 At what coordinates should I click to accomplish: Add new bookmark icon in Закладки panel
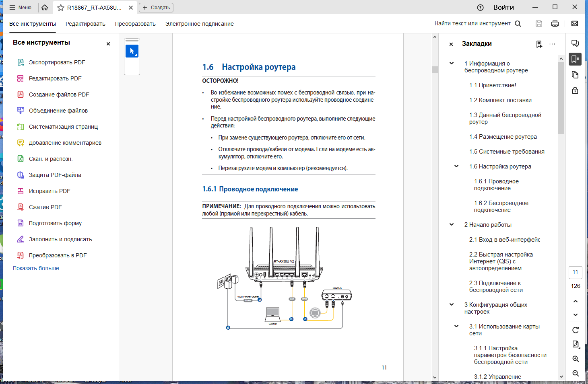(x=539, y=44)
